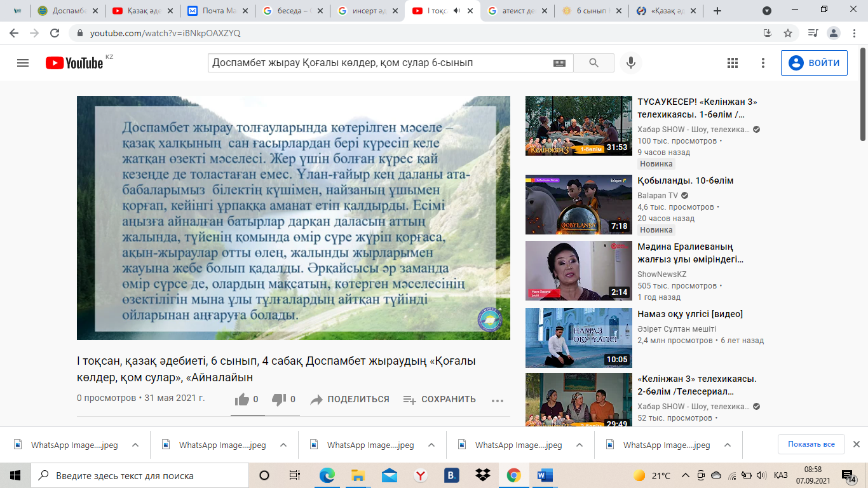
Task: Switch to the 6 сынып tab
Action: [x=592, y=11]
